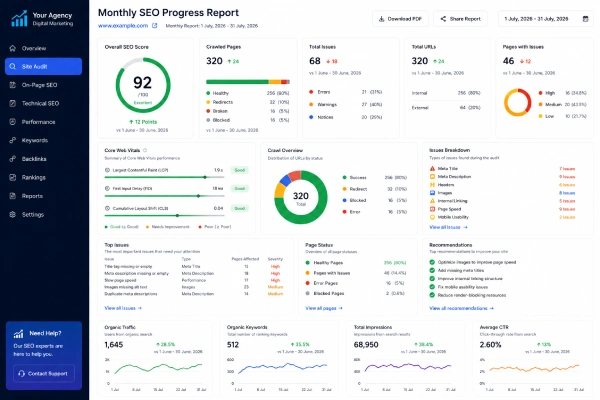Click the external link icon beside www.example.com
Viewport: 600px width, 400px height.
click(155, 26)
